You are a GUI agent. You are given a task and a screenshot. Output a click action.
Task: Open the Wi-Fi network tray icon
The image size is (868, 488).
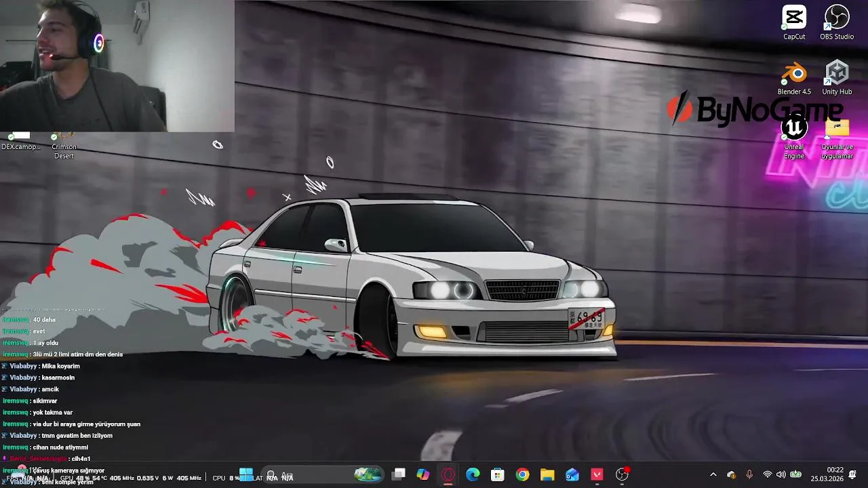[767, 474]
